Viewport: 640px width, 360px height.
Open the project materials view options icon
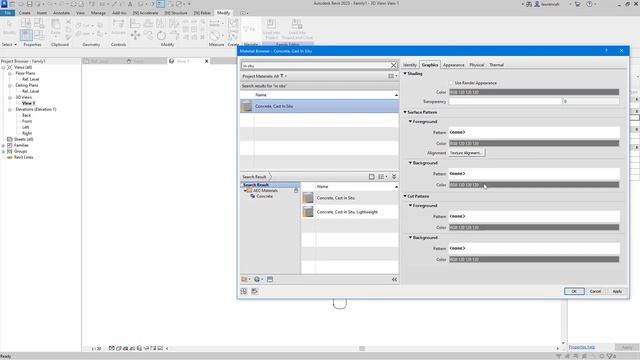[x=392, y=76]
